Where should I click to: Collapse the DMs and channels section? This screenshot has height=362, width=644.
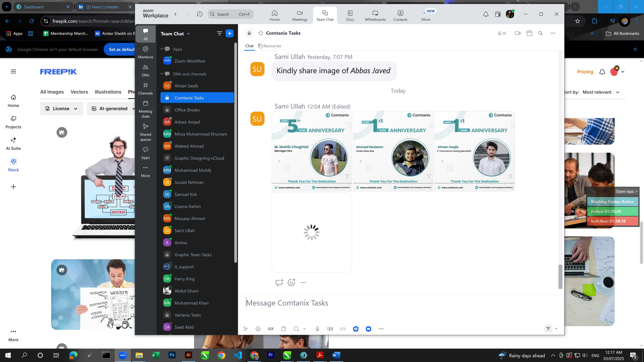[x=162, y=74]
